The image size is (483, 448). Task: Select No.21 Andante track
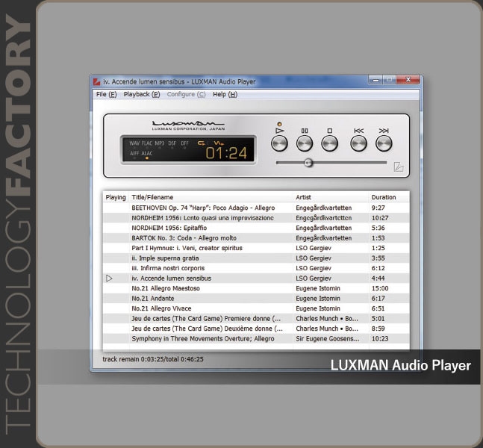(x=256, y=298)
